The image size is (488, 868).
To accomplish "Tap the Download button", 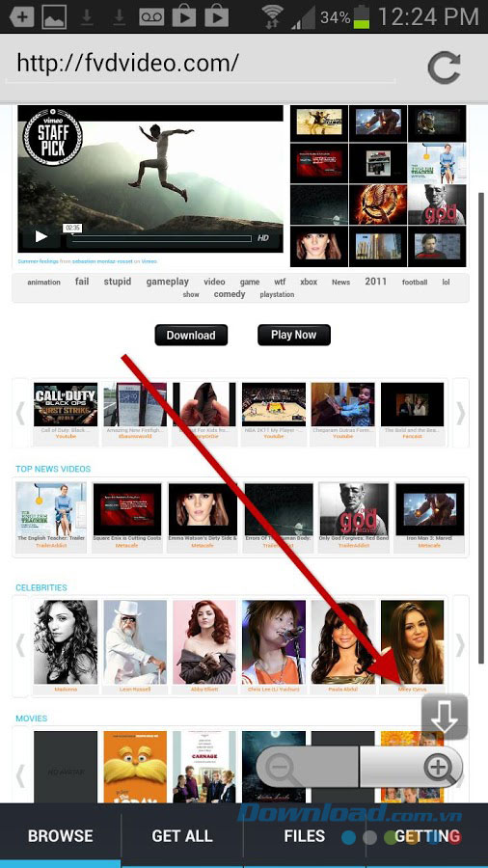I will point(191,335).
